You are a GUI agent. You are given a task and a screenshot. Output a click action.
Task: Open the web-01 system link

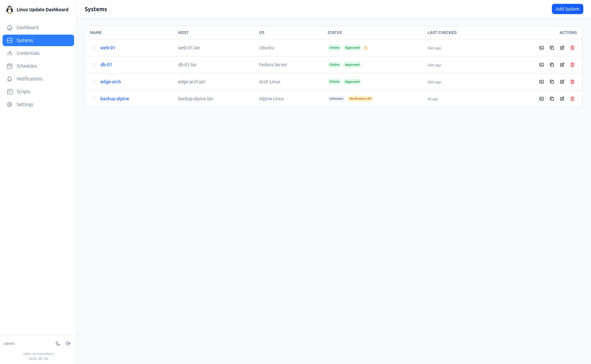[108, 48]
